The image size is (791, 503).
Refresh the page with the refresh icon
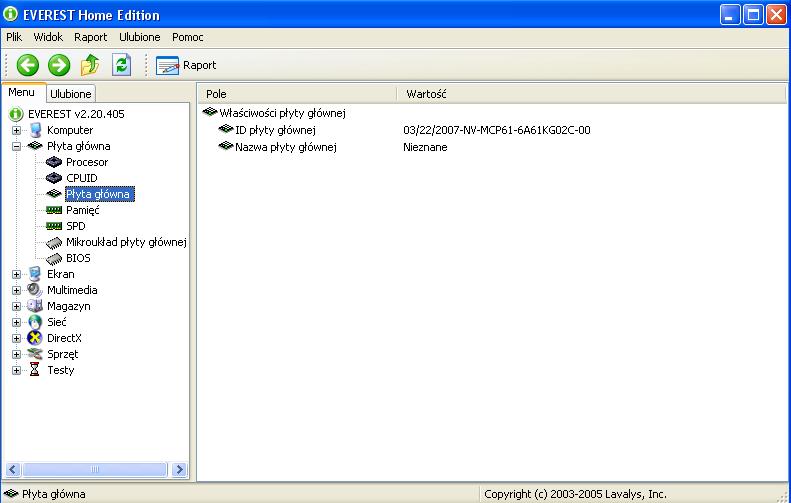pos(122,65)
